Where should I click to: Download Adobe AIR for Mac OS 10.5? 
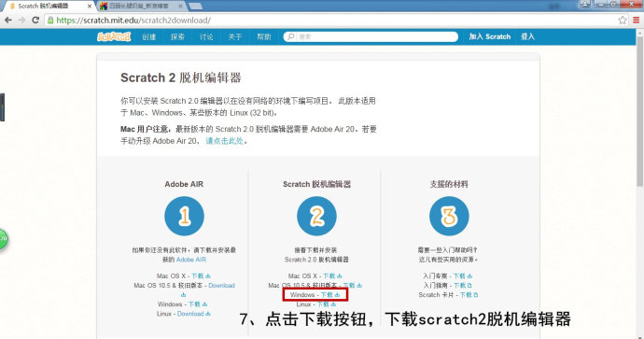coord(221,285)
